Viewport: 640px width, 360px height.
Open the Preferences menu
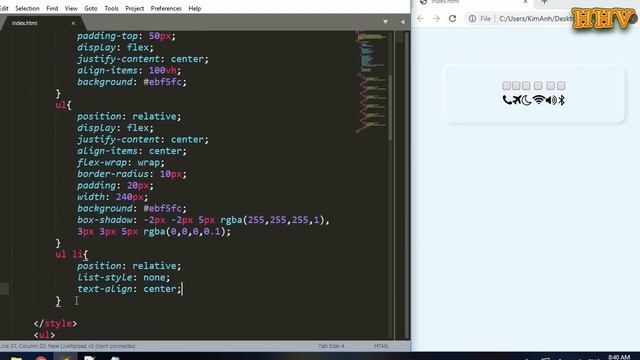(166, 8)
